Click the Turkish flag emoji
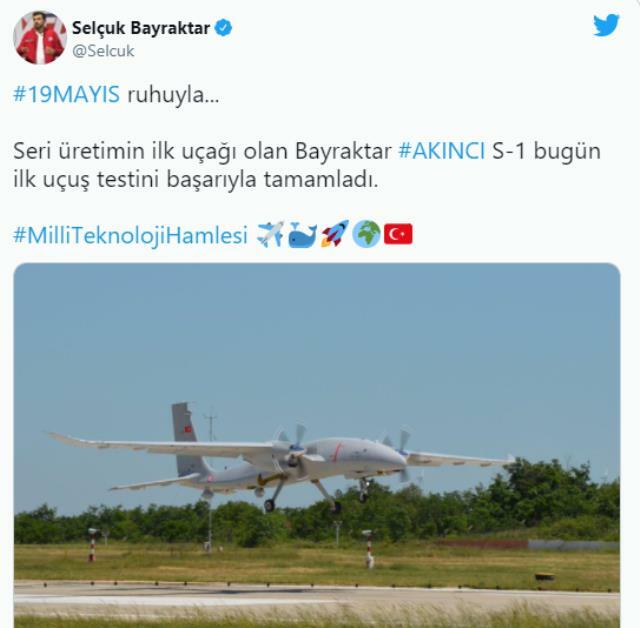 [398, 234]
